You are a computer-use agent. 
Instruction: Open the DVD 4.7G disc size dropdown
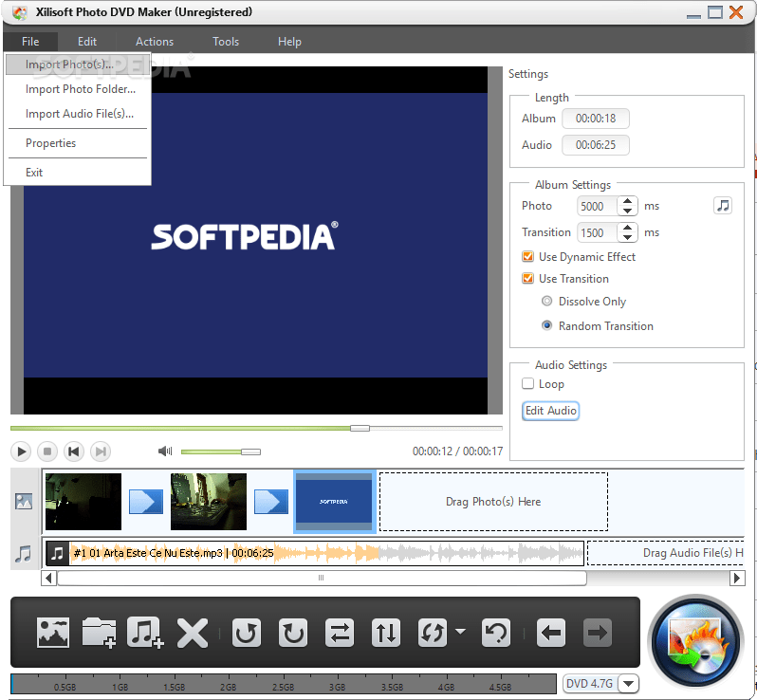coord(629,684)
